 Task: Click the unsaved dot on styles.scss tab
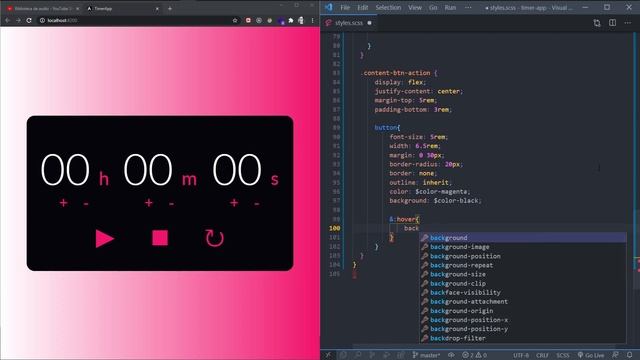[x=369, y=23]
